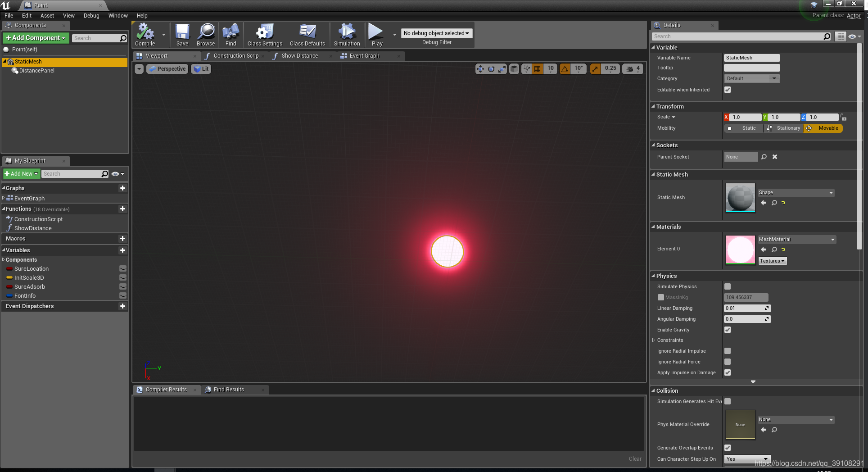Open the Window menu
The image size is (868, 472).
point(118,15)
